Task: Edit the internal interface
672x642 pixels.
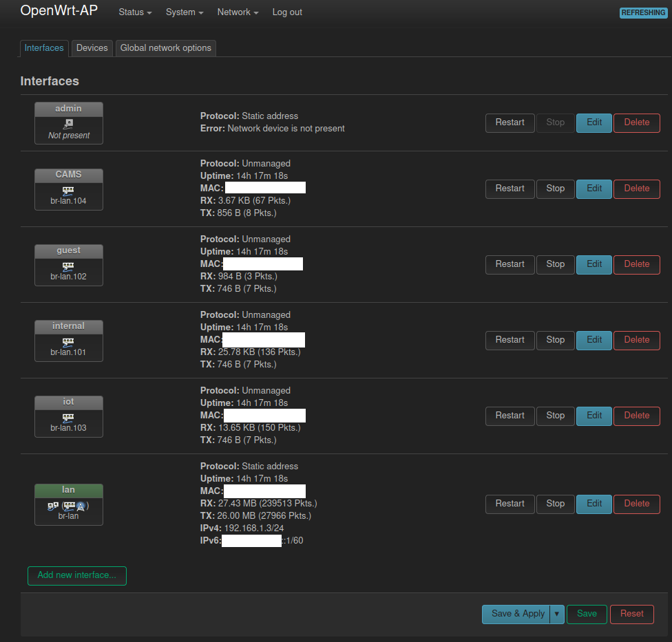Action: 594,340
